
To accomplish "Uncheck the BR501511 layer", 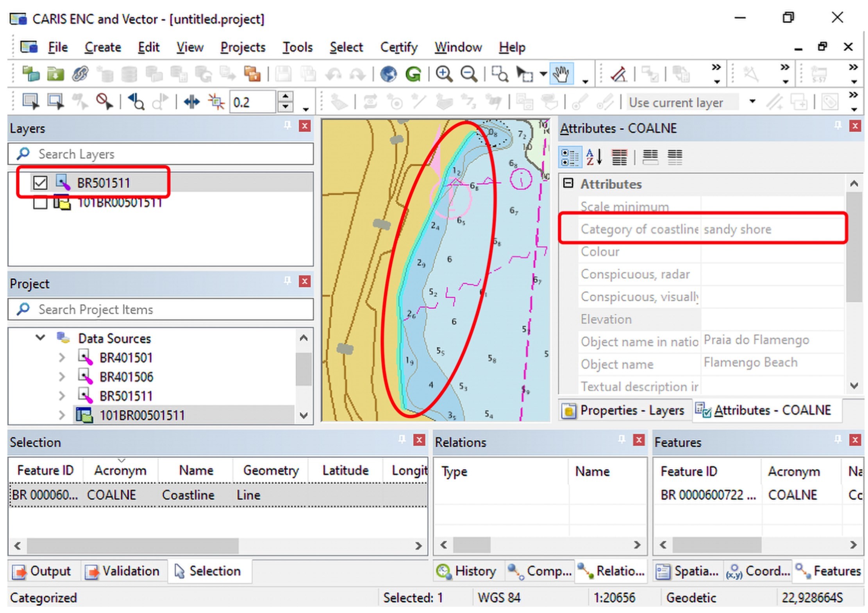I will 40,183.
